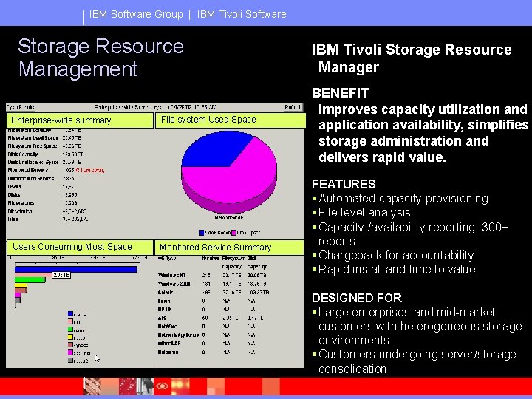Click the blue swatch in users legend
The image size is (532, 399).
point(70,314)
